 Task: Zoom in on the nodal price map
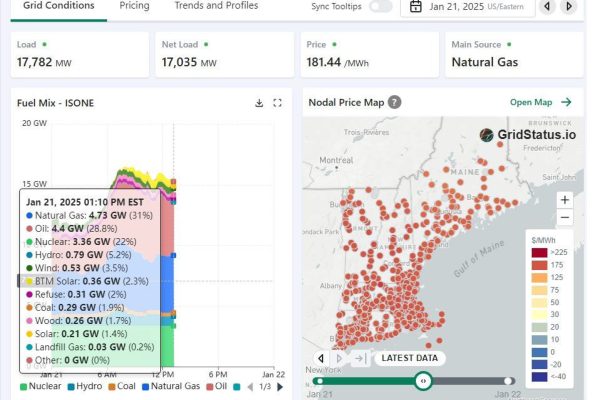click(565, 200)
